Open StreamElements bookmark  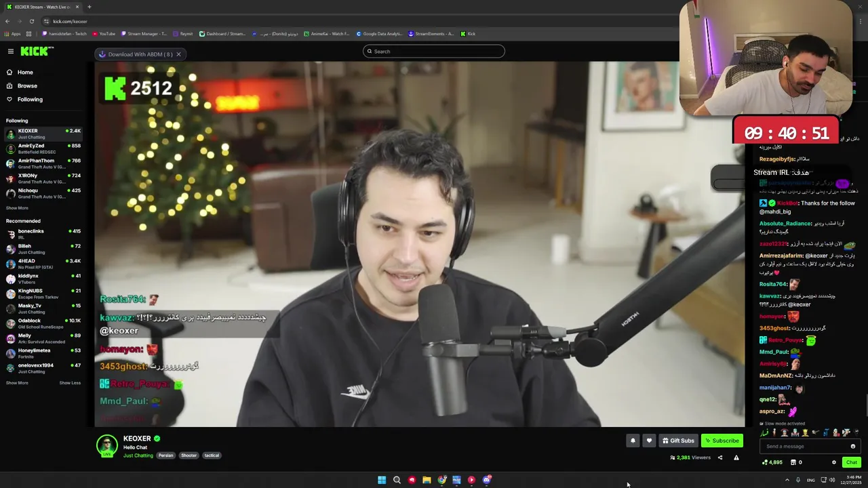click(x=431, y=34)
